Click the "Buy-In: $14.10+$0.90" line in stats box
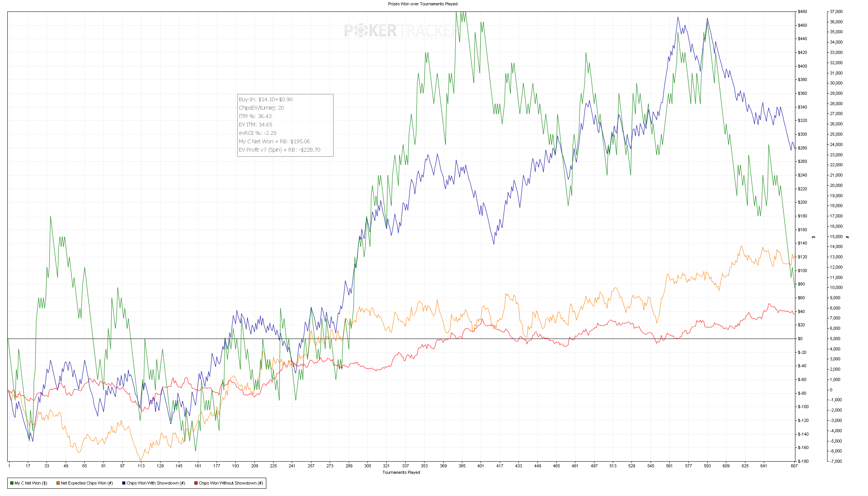Screen dimensions: 868x496 click(266, 99)
